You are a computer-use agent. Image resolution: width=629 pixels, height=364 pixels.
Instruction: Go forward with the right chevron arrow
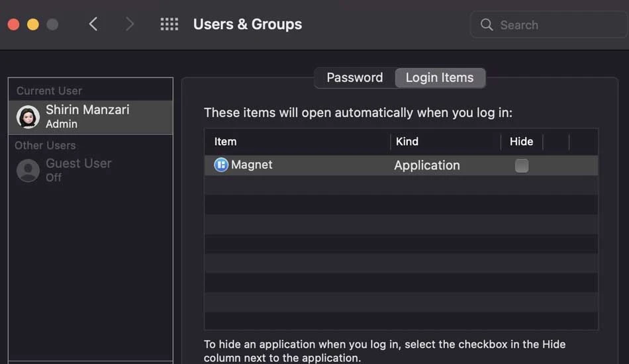point(129,24)
